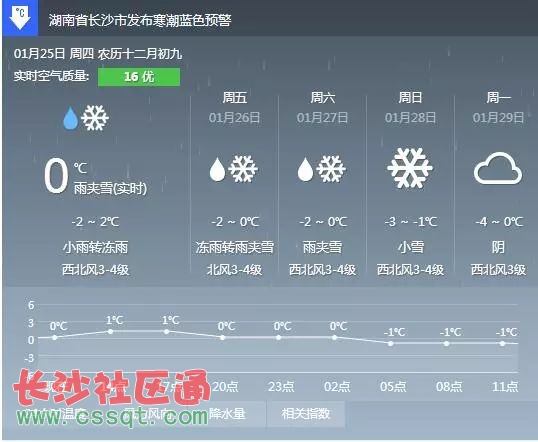Click the cold wave warning temperature-drop icon
Image resolution: width=538 pixels, height=442 pixels.
pos(20,18)
